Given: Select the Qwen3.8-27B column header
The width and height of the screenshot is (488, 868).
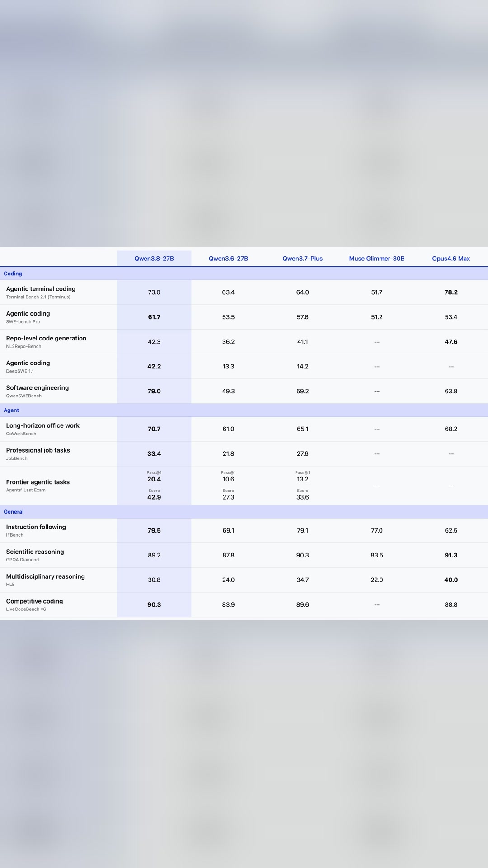Looking at the screenshot, I should 154,259.
